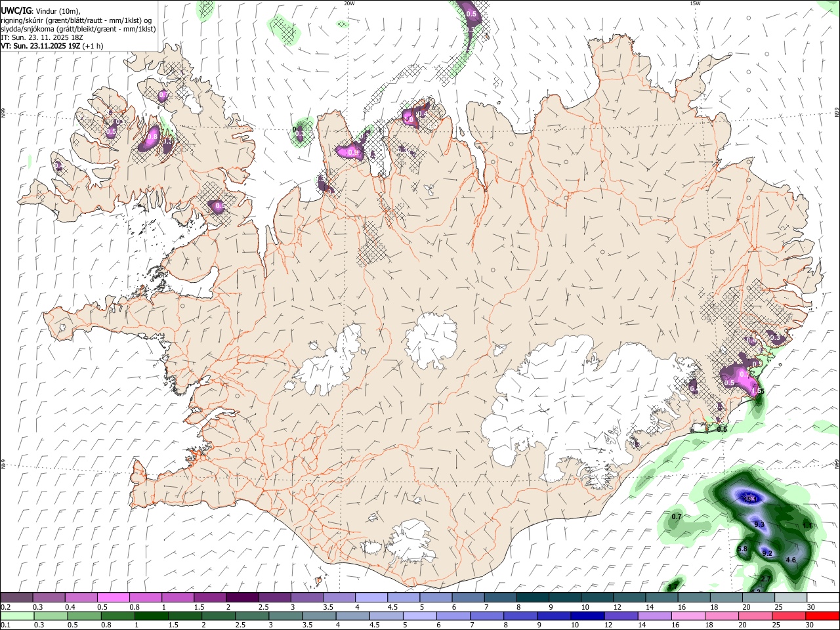Click the 1.55 value on the southeast coast
Screen dimensions: 840x630
[758, 391]
